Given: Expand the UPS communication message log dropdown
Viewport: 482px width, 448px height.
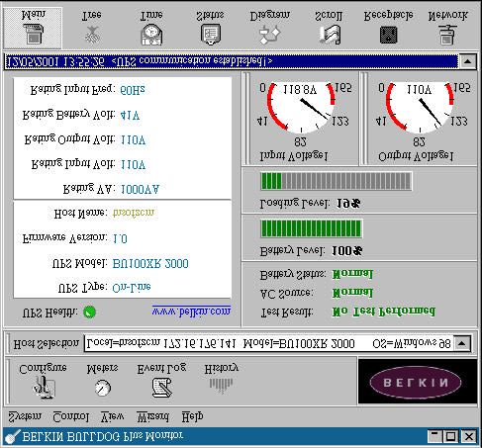Looking at the screenshot, I should pos(468,61).
